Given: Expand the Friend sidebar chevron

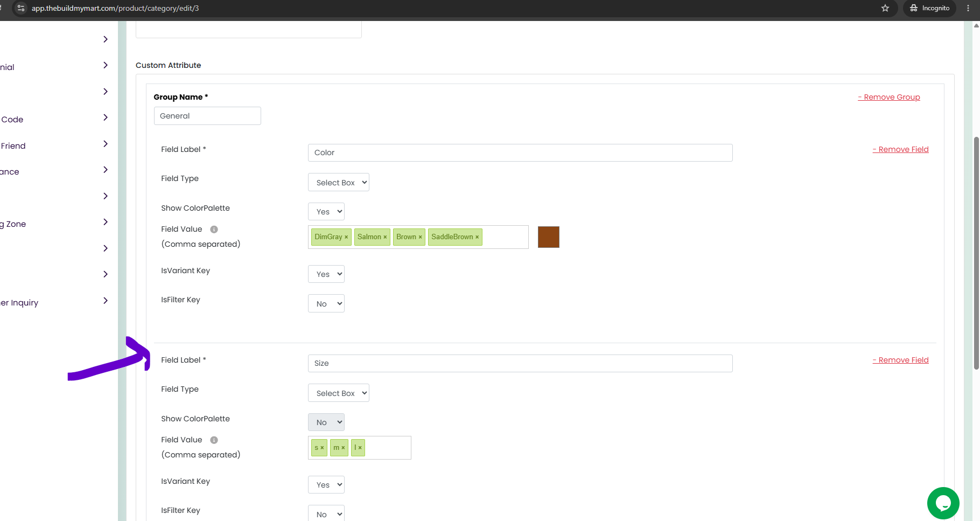Looking at the screenshot, I should click(106, 144).
